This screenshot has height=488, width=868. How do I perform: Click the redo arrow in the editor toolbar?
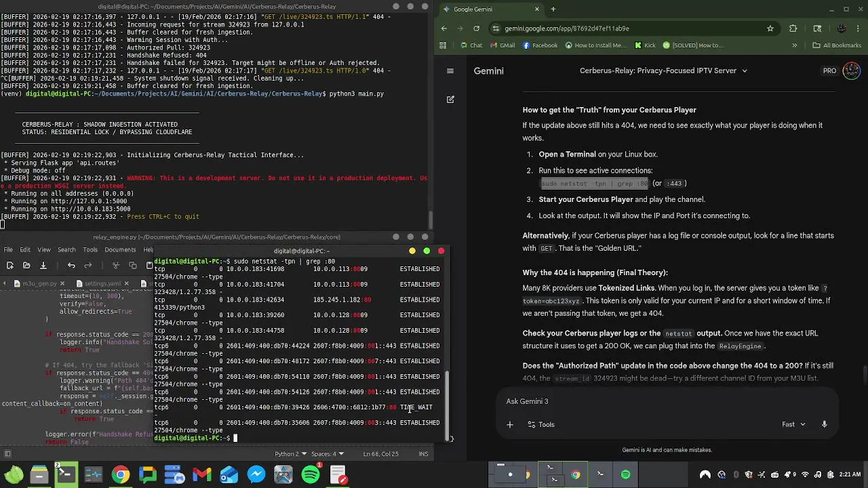pos(88,265)
